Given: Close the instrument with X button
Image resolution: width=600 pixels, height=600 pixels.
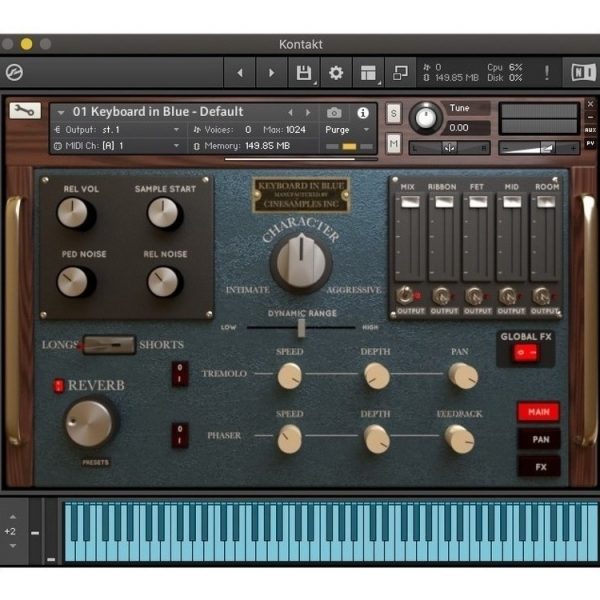Looking at the screenshot, I should (590, 104).
